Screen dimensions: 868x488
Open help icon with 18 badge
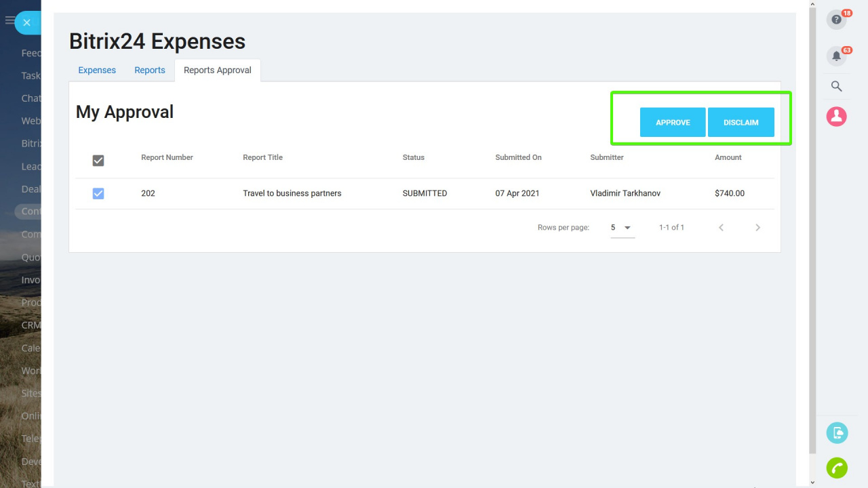coord(837,20)
